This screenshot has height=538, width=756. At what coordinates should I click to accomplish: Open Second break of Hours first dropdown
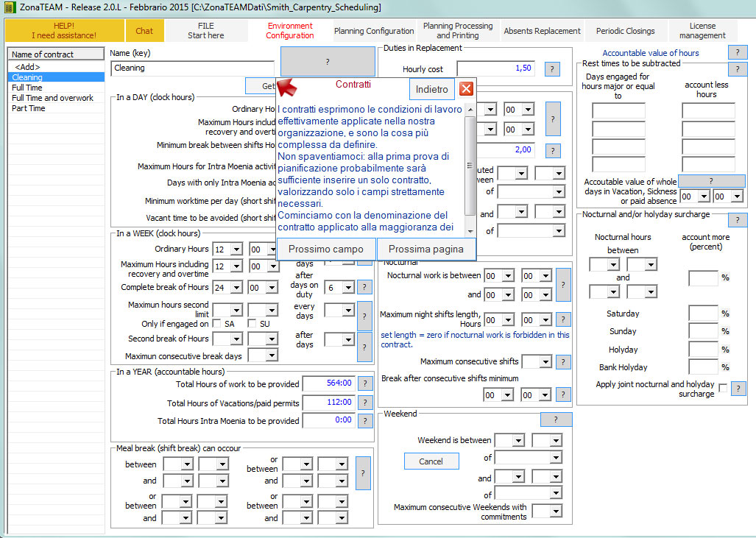click(236, 339)
